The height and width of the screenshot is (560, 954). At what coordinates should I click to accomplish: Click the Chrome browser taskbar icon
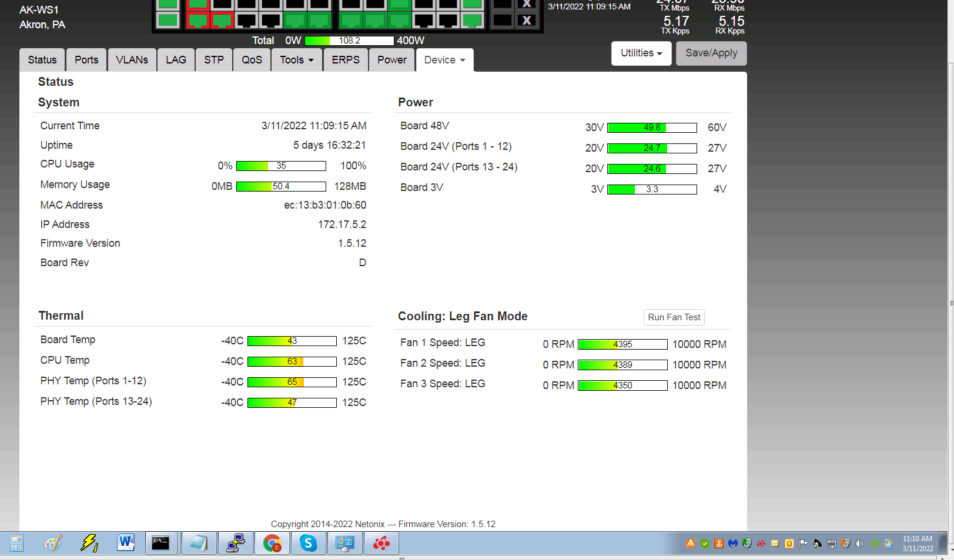272,543
